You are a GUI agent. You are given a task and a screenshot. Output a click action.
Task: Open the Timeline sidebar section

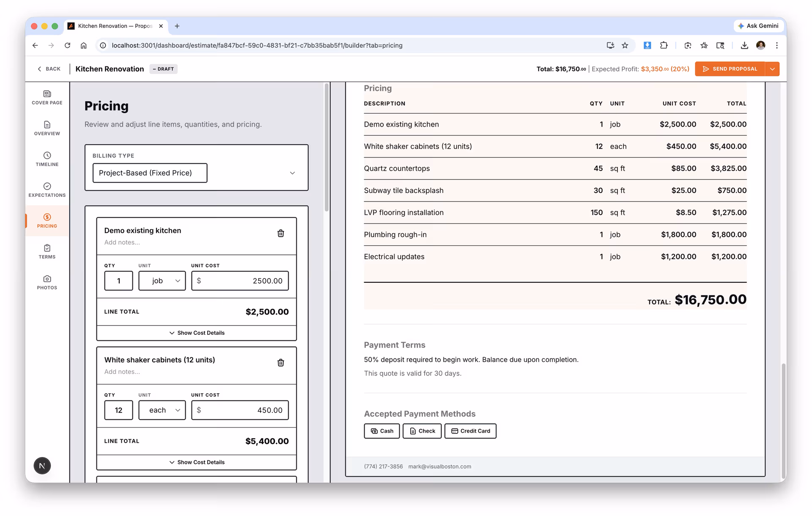coord(47,159)
